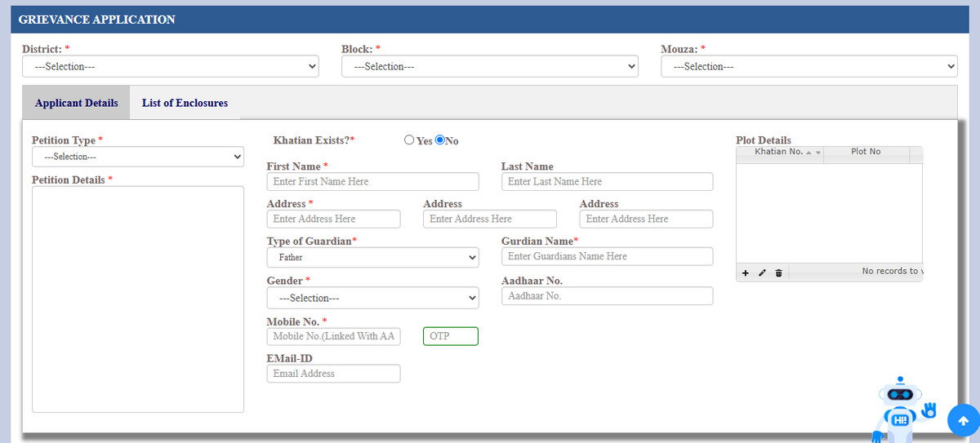Open the District dropdown
Screen dimensions: 980x443
point(170,67)
